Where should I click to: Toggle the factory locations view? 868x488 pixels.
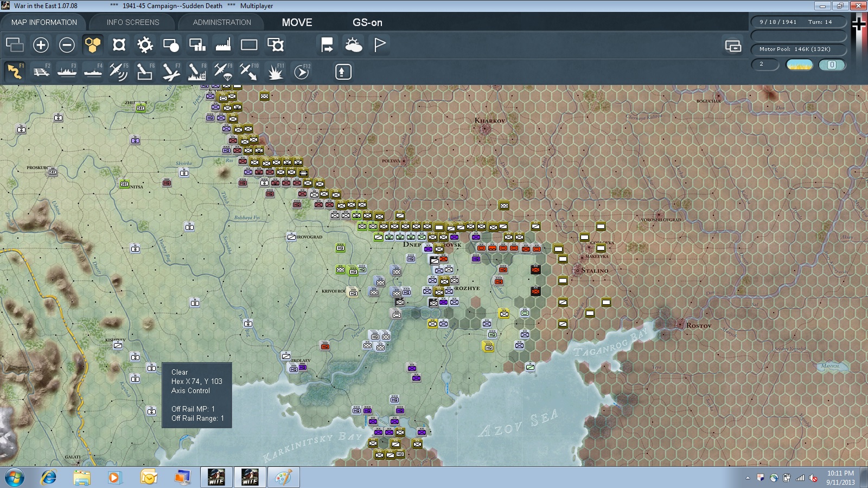pyautogui.click(x=223, y=45)
